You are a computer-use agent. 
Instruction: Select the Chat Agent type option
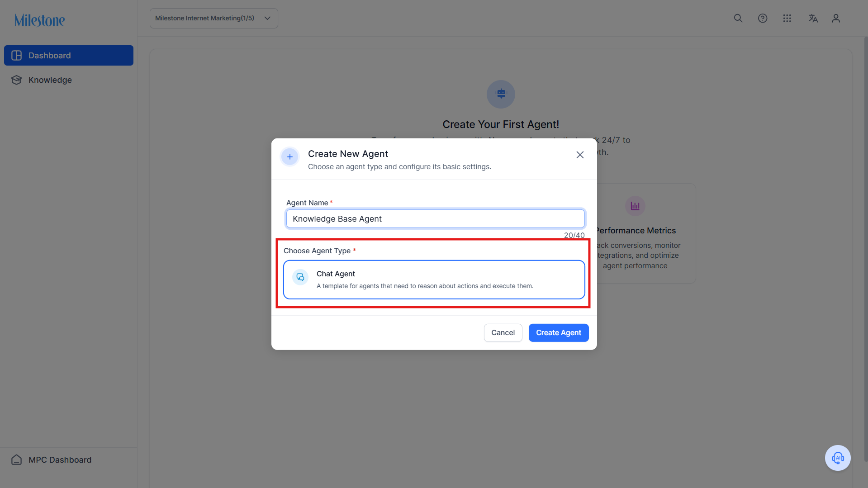[x=434, y=280]
